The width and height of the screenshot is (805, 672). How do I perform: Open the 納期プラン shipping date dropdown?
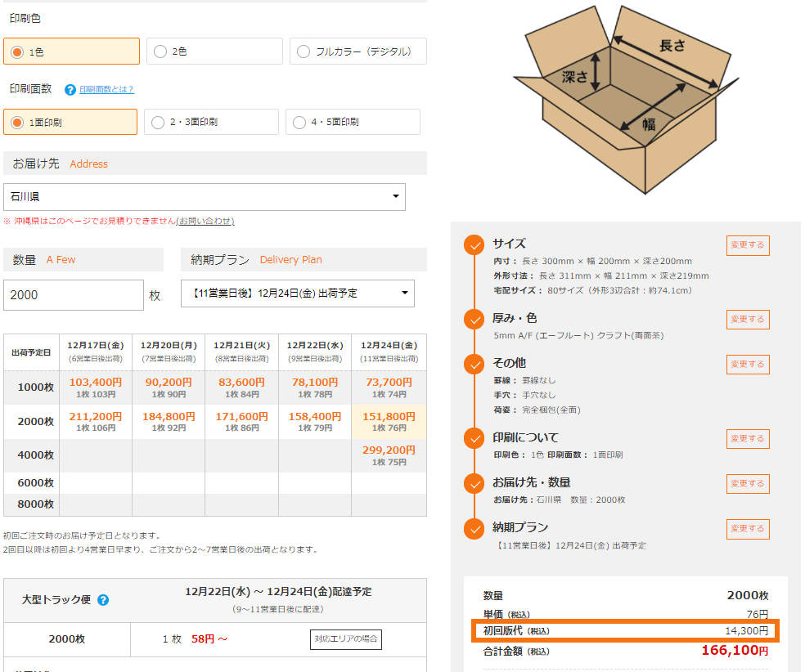[x=297, y=293]
